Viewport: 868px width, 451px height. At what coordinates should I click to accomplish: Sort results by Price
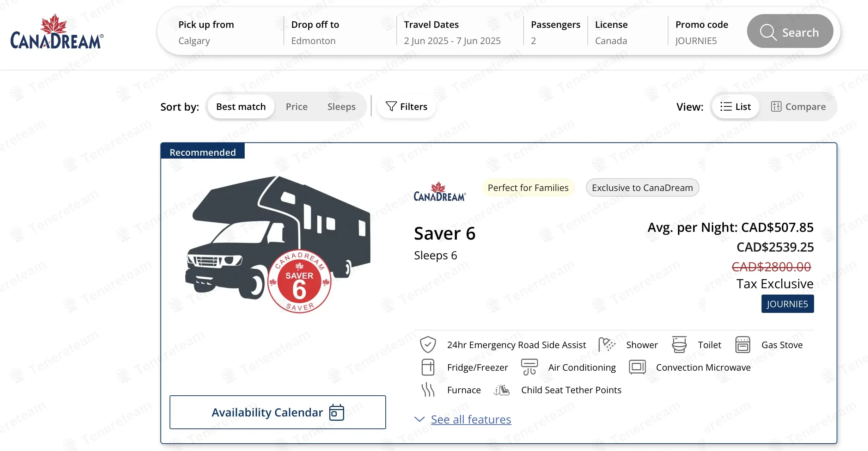297,106
